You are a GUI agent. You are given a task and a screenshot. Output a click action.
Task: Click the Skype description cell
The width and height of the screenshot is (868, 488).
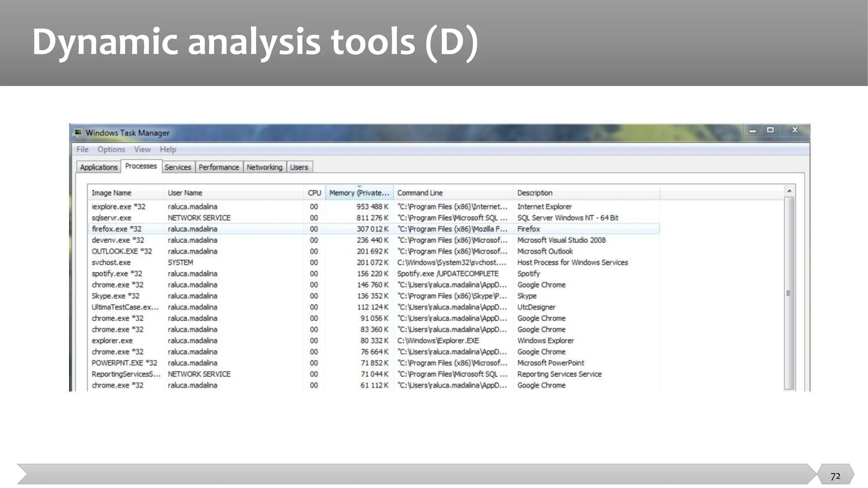tap(527, 296)
